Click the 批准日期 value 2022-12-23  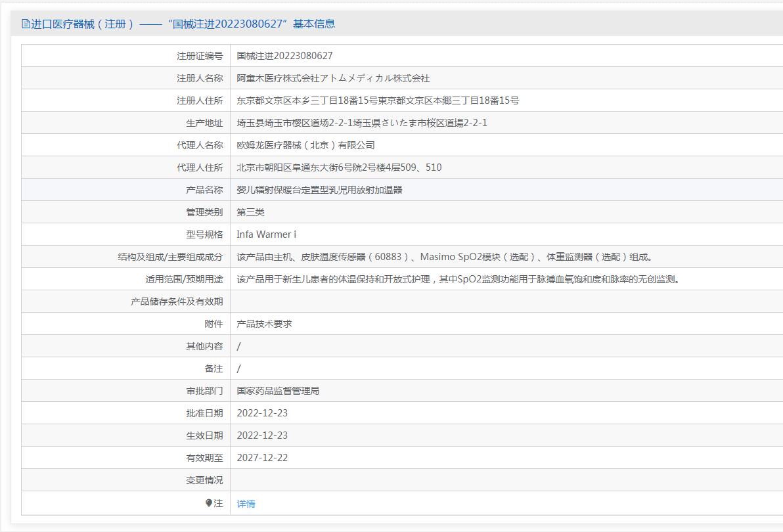pos(262,413)
